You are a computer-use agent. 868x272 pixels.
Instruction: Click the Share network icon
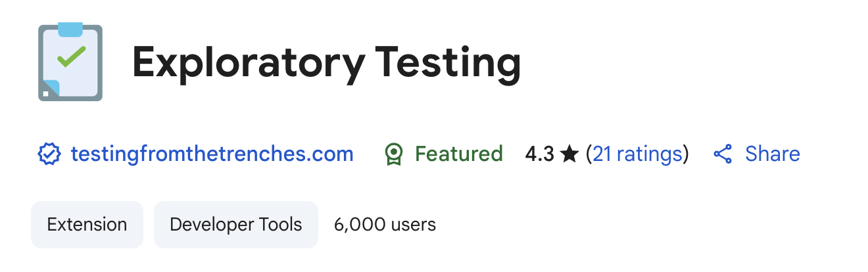[x=723, y=154]
